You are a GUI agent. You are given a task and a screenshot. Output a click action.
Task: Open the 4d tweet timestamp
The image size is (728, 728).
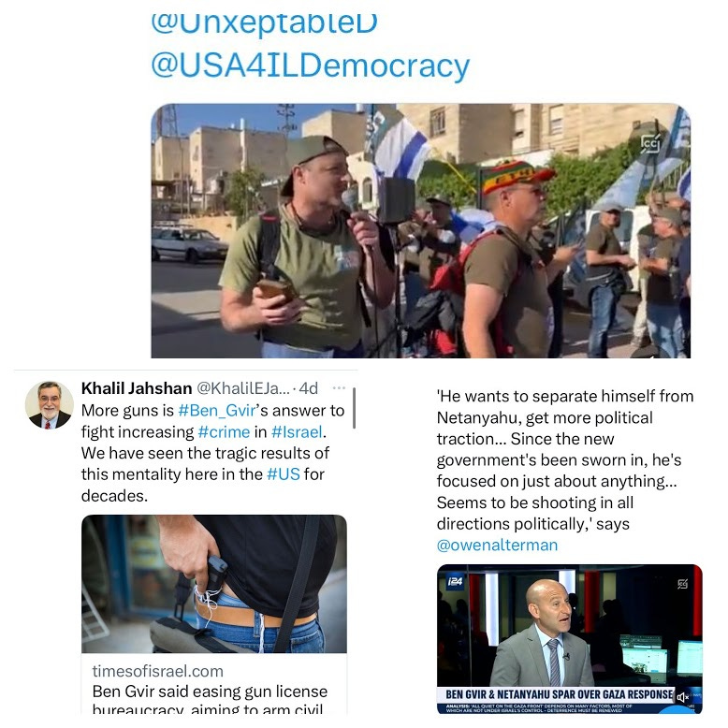click(x=308, y=388)
